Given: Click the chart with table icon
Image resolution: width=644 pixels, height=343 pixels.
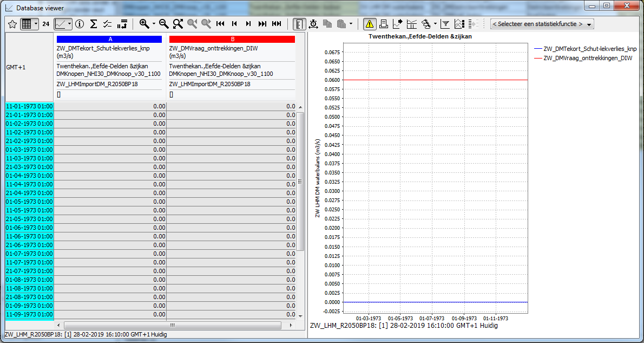Looking at the screenshot, I should [411, 24].
